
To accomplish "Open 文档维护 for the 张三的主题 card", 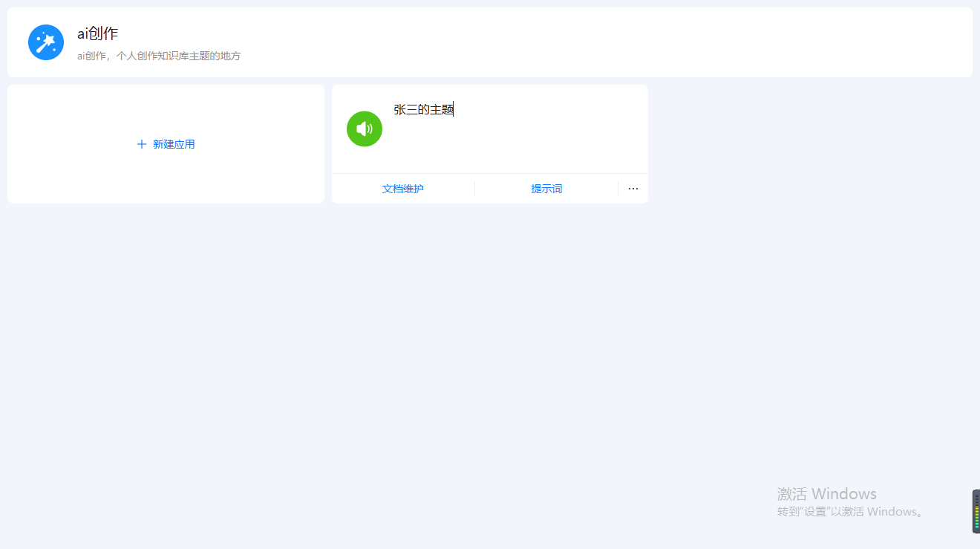I will point(402,189).
